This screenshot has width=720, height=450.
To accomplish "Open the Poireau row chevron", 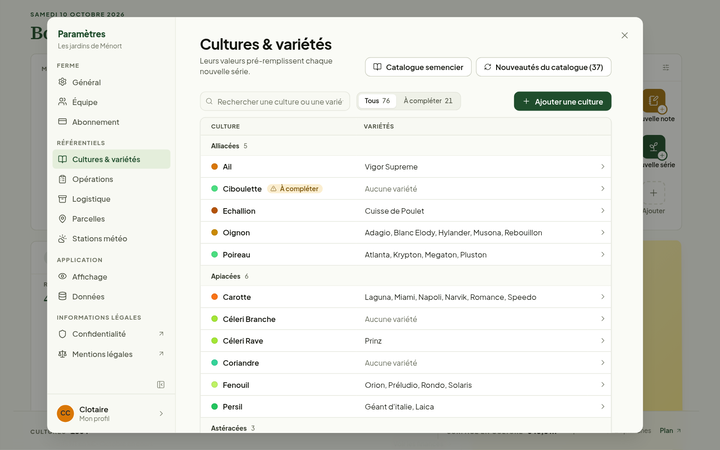I will pos(602,254).
